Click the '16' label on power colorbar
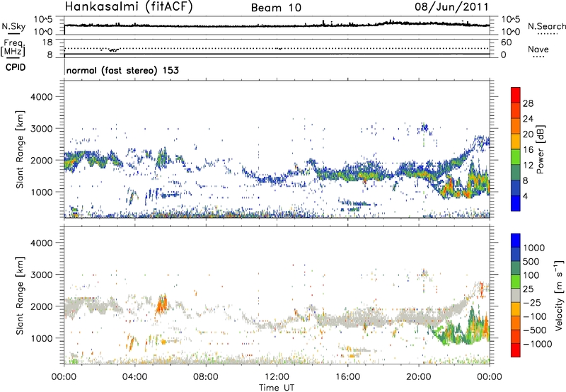 click(528, 150)
